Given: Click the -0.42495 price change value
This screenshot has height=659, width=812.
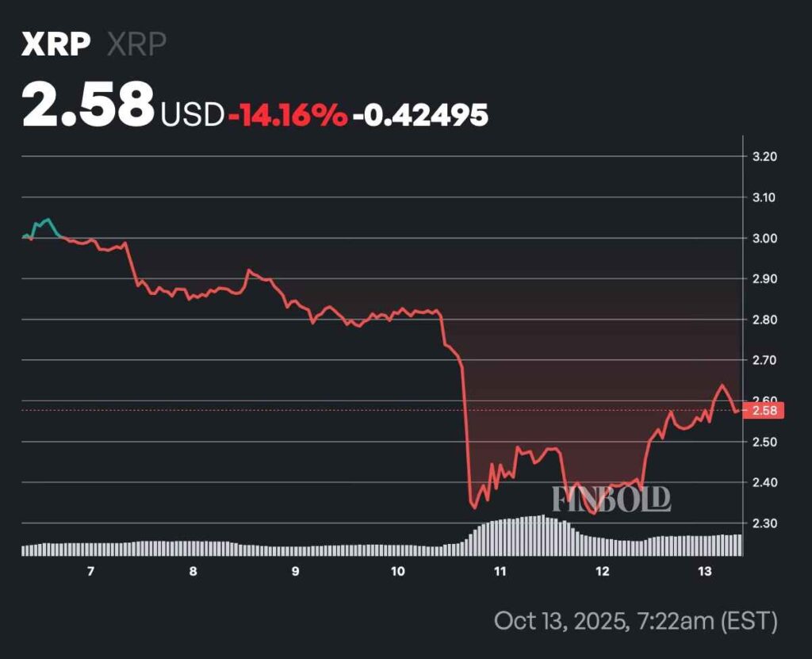Looking at the screenshot, I should tap(420, 116).
